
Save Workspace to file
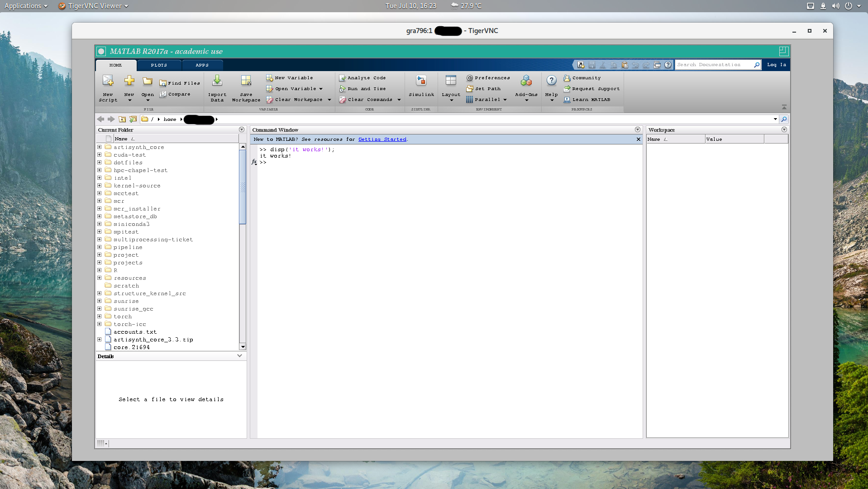coord(246,88)
